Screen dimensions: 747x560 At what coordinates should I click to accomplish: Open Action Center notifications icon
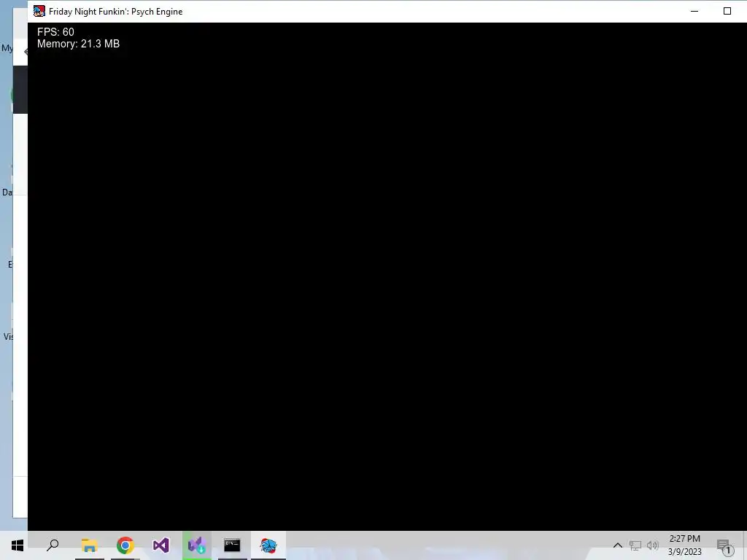(724, 546)
